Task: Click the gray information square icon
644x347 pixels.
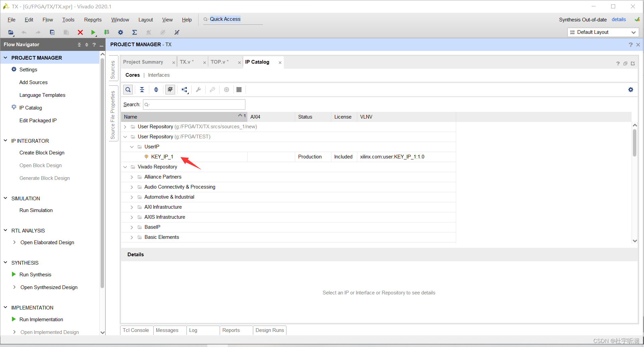Action: point(239,90)
